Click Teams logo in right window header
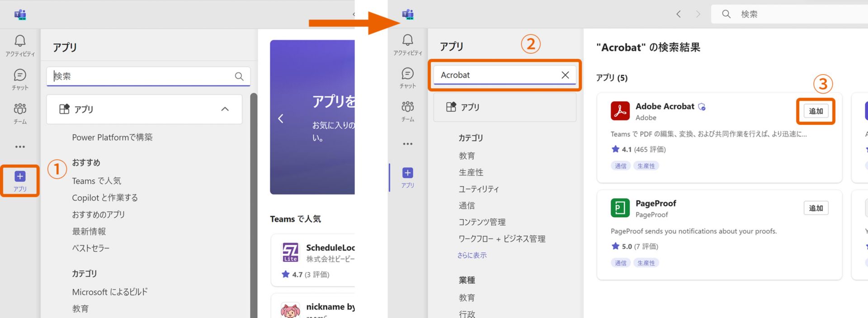 (408, 14)
